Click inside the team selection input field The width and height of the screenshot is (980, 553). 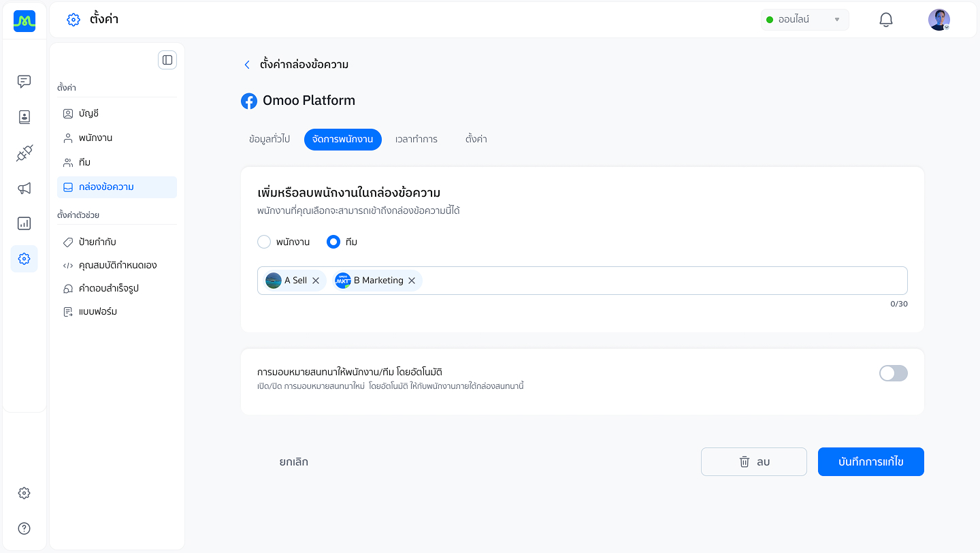tap(583, 281)
